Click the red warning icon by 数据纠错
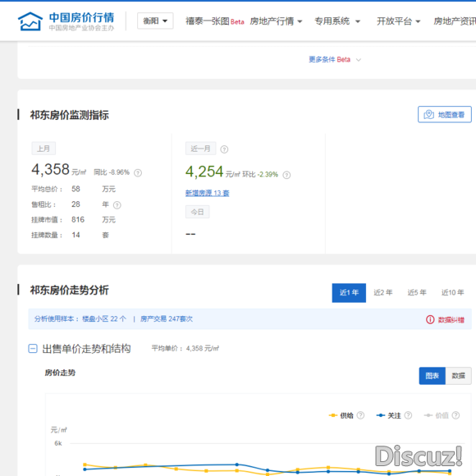 coord(430,320)
